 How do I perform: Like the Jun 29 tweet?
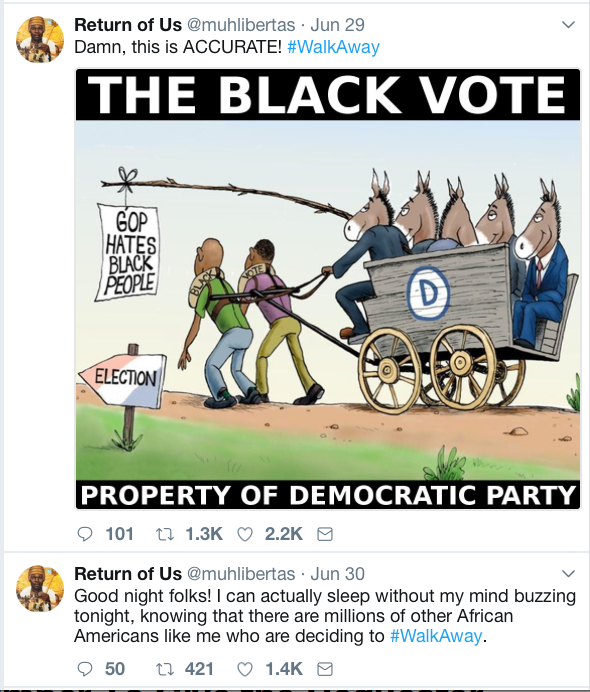pyautogui.click(x=245, y=534)
